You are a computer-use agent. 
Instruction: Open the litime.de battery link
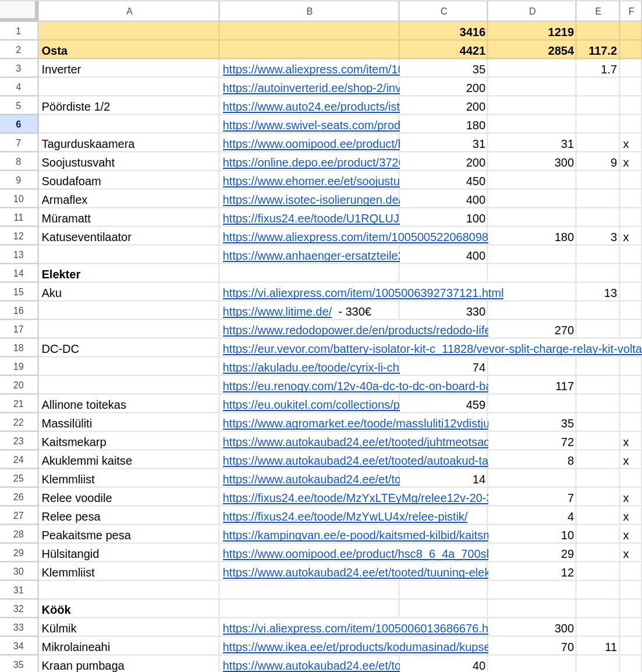coord(277,312)
